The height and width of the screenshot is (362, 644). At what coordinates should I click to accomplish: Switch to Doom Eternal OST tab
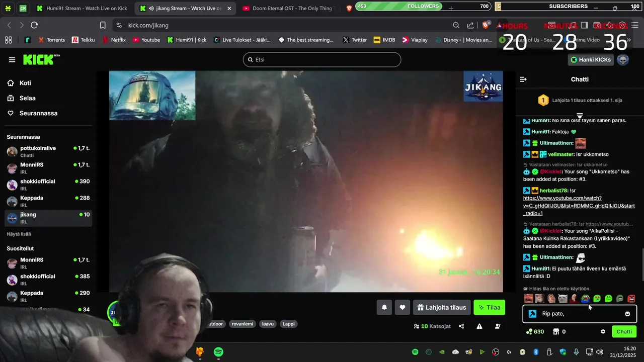tap(287, 8)
